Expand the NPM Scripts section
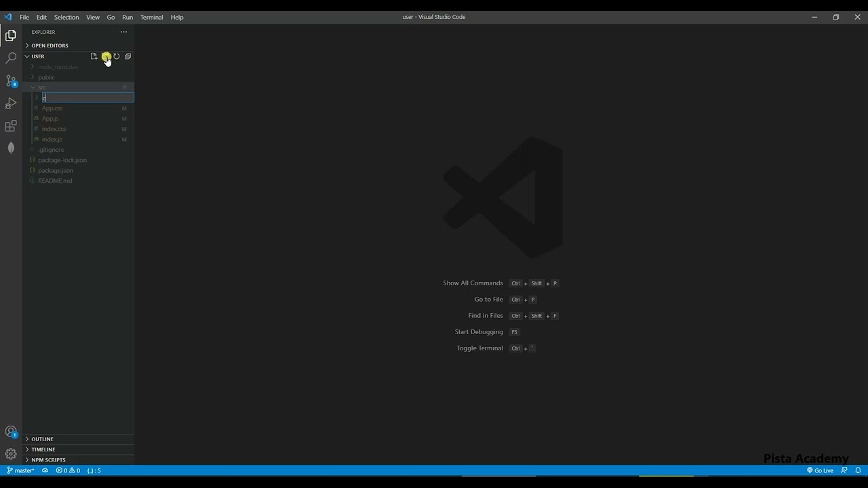Screen dimensions: 868x488 click(79, 460)
